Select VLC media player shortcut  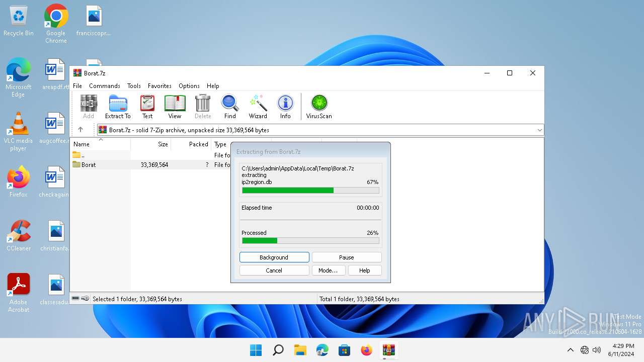(x=19, y=132)
